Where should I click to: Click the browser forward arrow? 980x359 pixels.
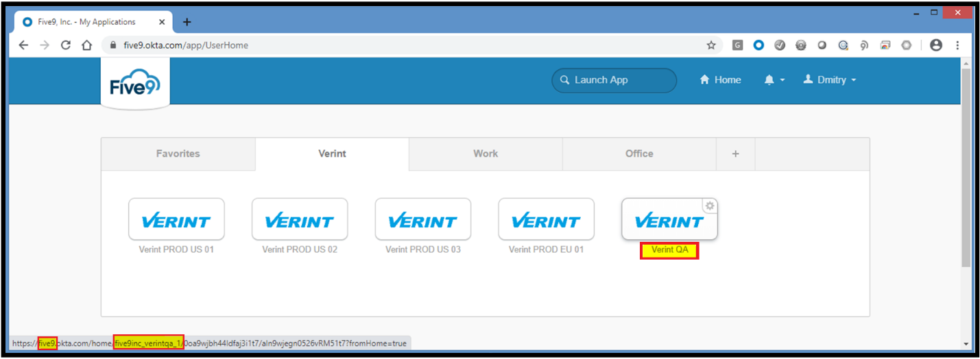45,45
